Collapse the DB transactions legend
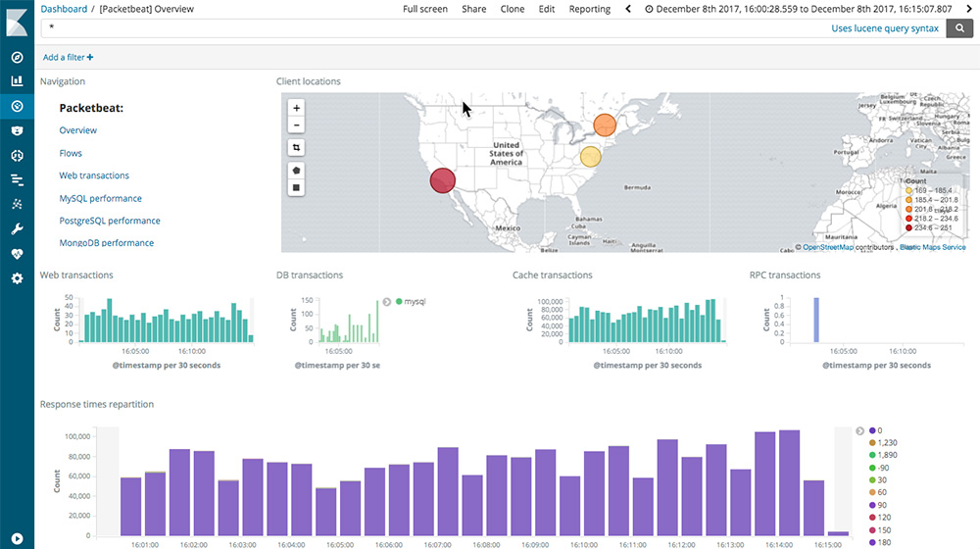The width and height of the screenshot is (980, 549). (x=387, y=302)
